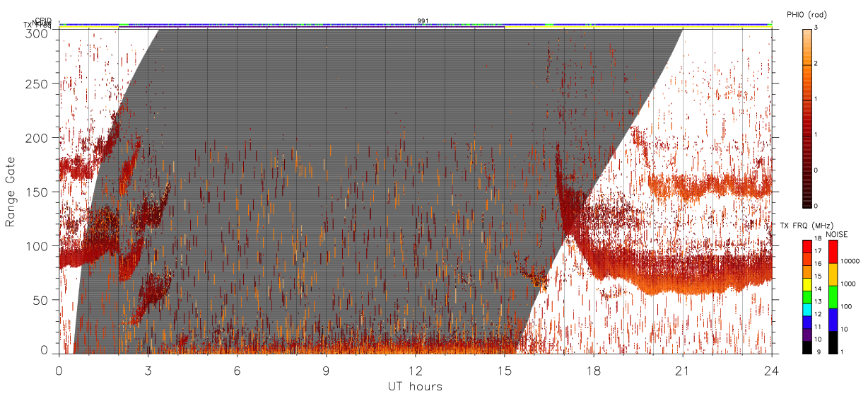Click the 991 CPID label above the plot

tap(423, 21)
